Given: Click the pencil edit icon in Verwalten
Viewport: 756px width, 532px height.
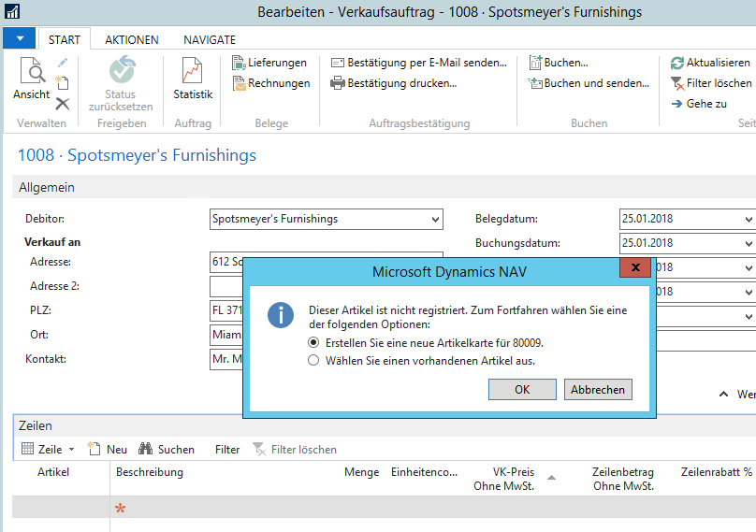Looking at the screenshot, I should [63, 64].
